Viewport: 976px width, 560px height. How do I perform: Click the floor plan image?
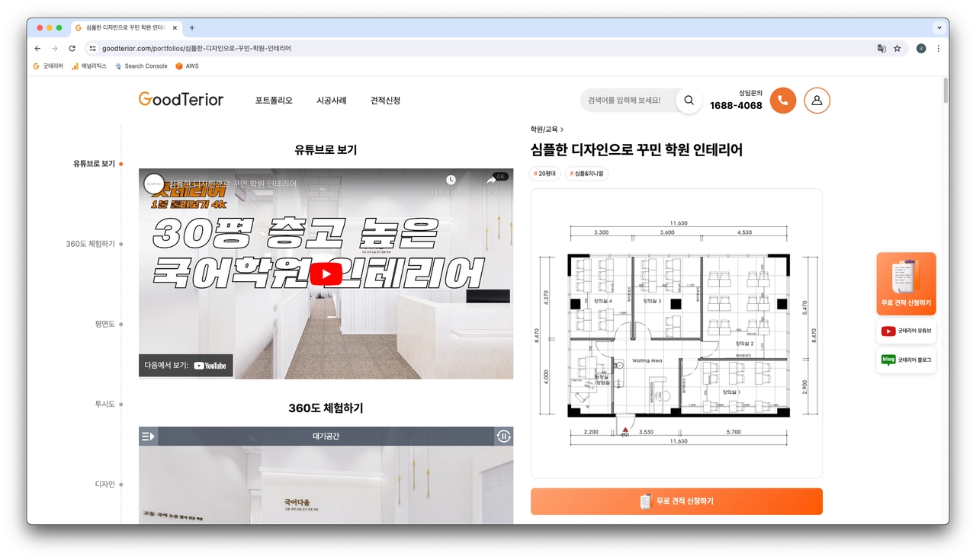[x=676, y=334]
